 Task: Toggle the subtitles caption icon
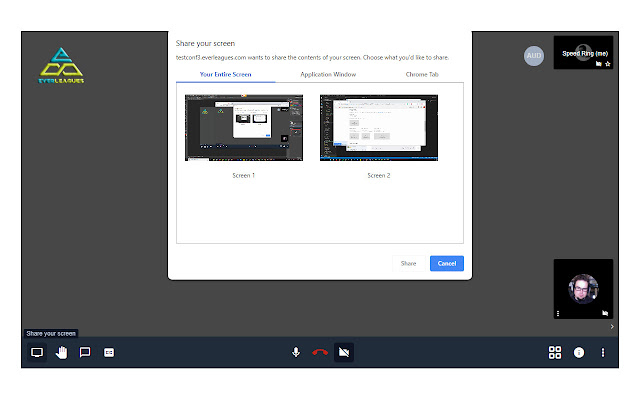tap(109, 352)
